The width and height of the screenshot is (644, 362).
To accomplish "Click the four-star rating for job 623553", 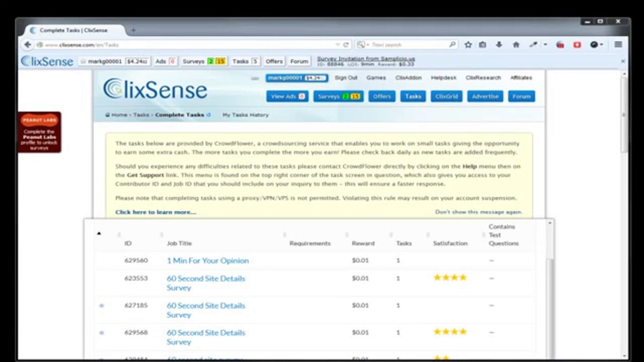I will click(450, 278).
